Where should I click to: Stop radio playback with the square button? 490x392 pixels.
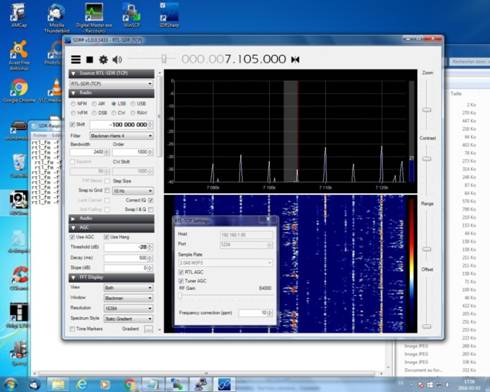[x=89, y=60]
